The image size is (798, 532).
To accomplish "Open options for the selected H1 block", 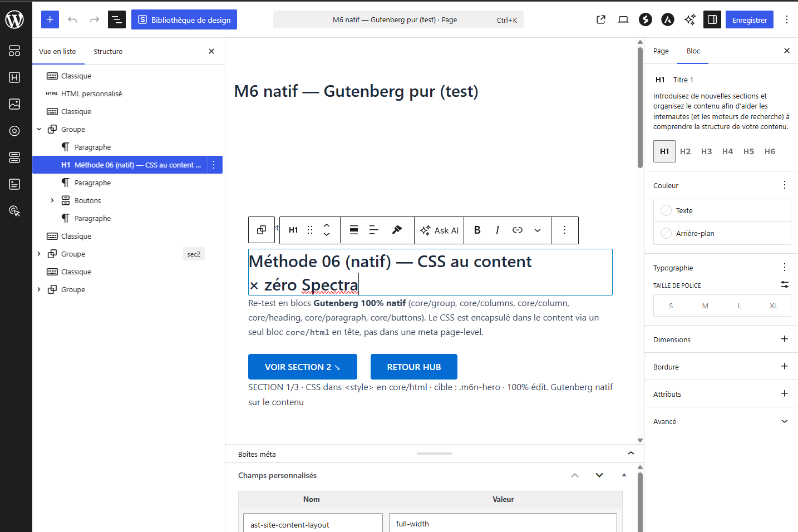I will [214, 165].
